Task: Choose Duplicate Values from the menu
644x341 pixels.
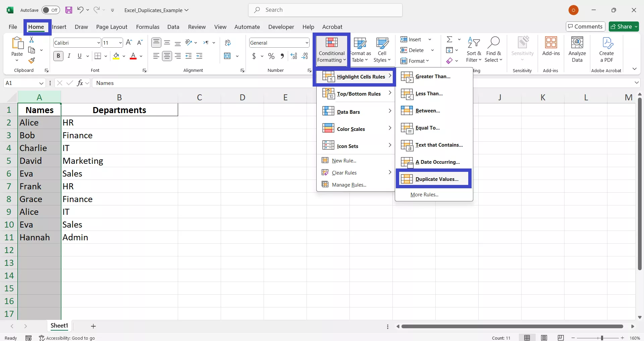Action: (433, 179)
